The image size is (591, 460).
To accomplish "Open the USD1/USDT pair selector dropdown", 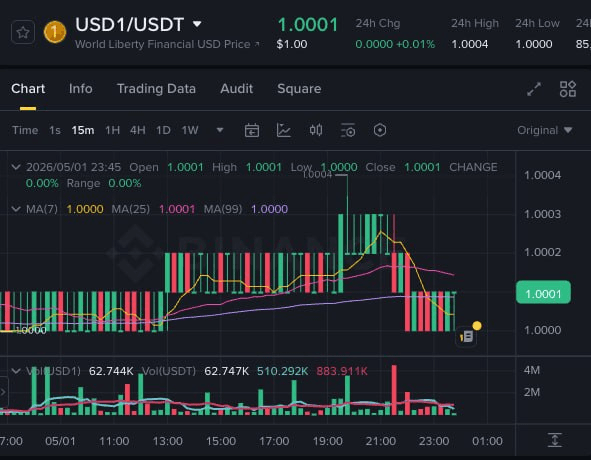I will (197, 25).
